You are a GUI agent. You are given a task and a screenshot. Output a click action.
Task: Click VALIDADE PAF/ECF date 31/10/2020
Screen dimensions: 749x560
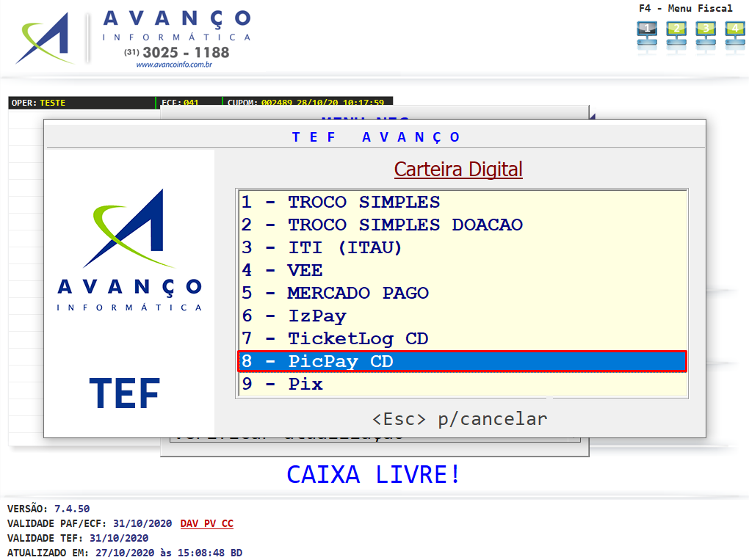pos(142,524)
